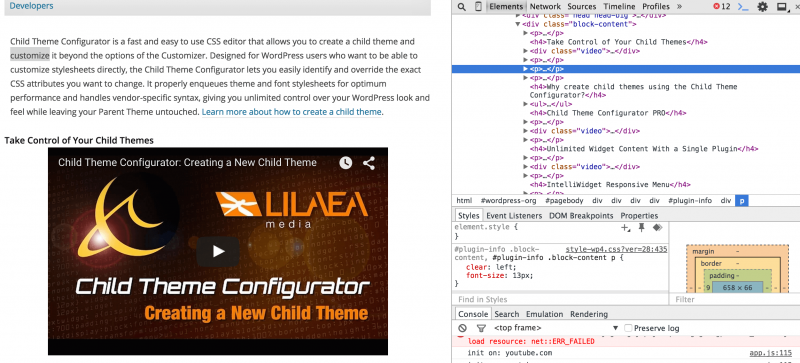This screenshot has height=363, width=800.
Task: Open the Network panel tab
Action: coord(545,7)
